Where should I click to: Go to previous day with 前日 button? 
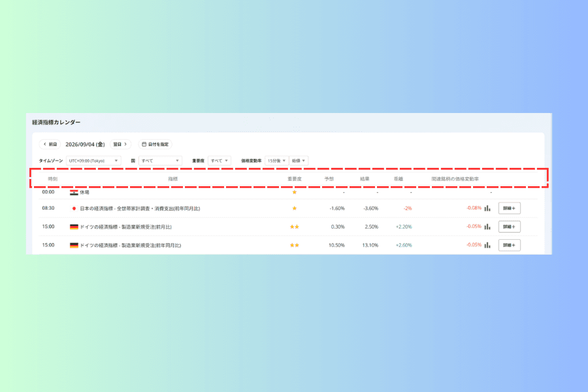point(50,144)
